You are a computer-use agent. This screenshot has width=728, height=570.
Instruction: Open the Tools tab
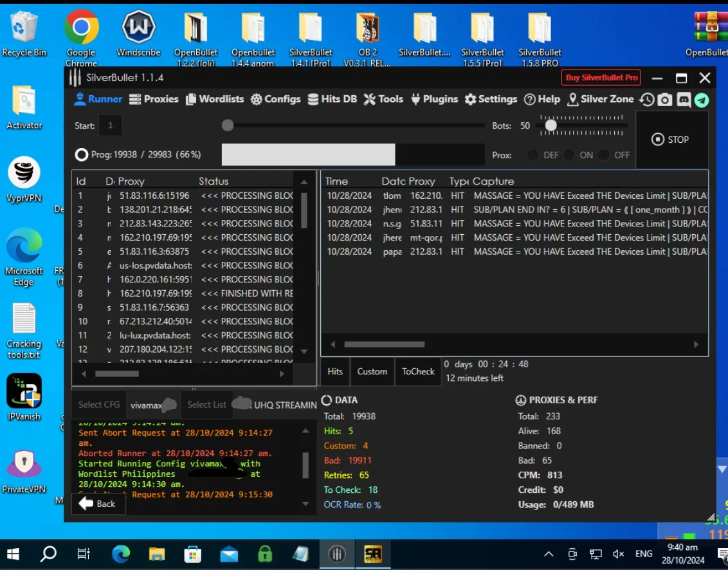[383, 99]
